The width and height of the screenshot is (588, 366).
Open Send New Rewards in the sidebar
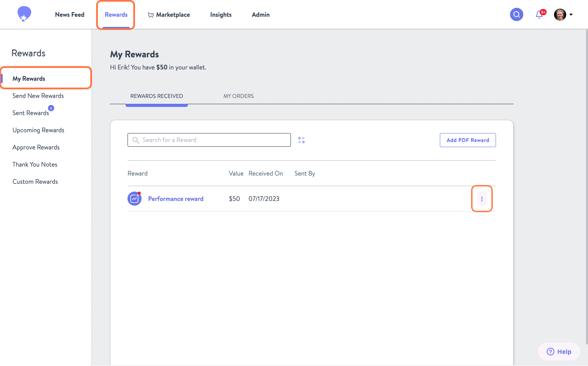point(38,96)
